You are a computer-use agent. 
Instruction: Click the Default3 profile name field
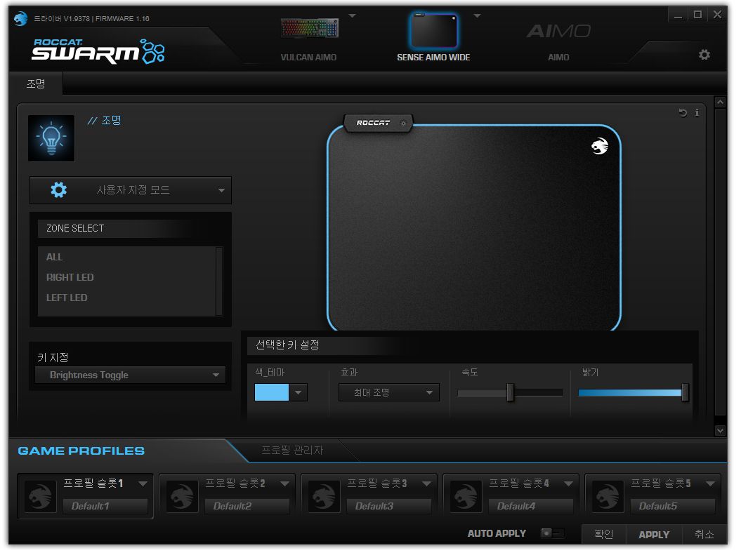(389, 506)
